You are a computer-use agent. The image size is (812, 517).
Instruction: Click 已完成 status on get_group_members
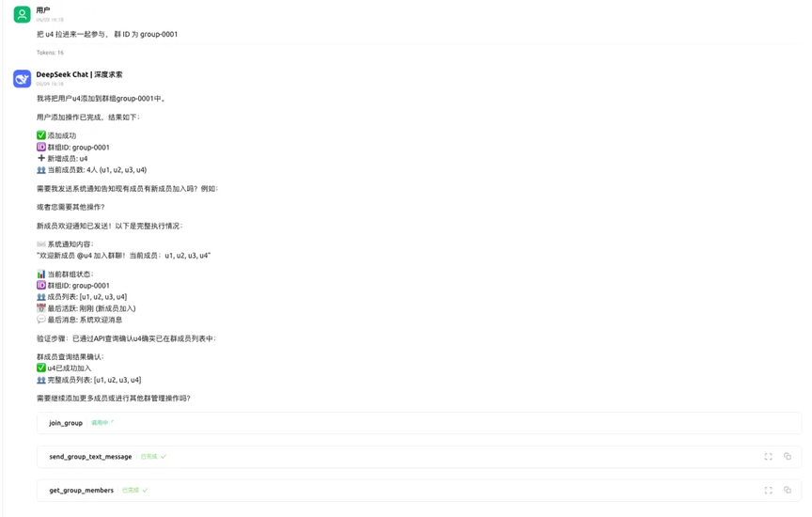(x=131, y=490)
